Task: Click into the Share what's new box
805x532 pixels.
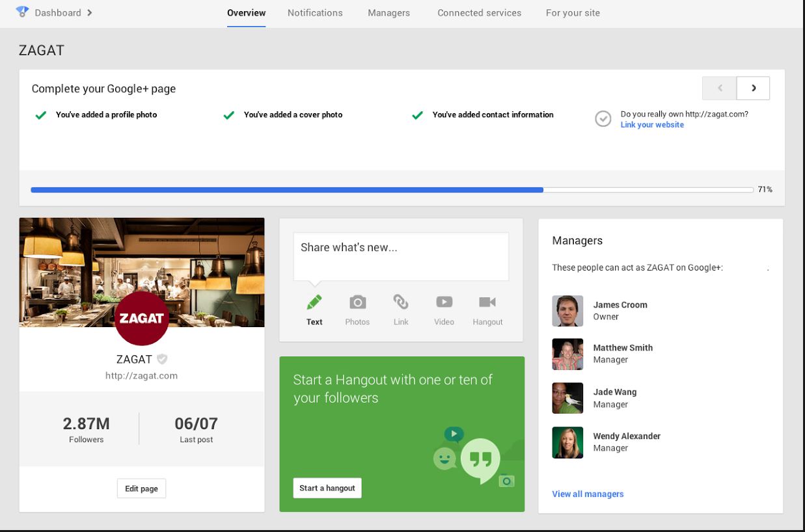Action: [x=401, y=256]
